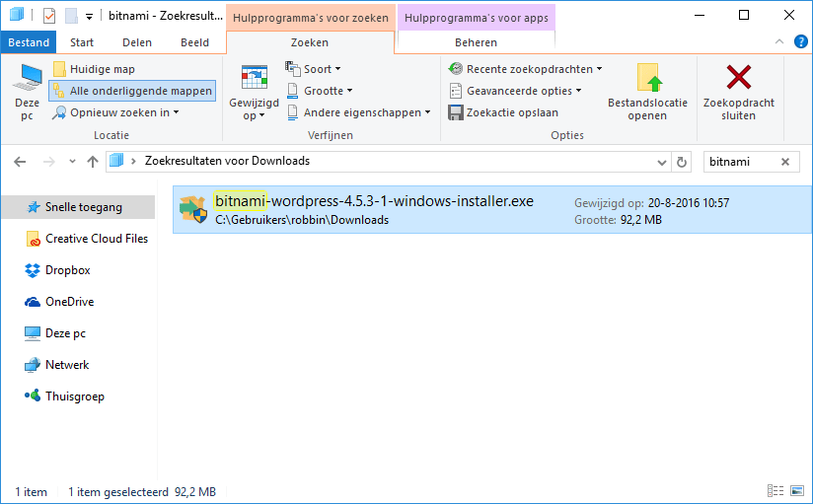Open Netwerk in navigation pane
813x504 pixels.
(x=57, y=365)
